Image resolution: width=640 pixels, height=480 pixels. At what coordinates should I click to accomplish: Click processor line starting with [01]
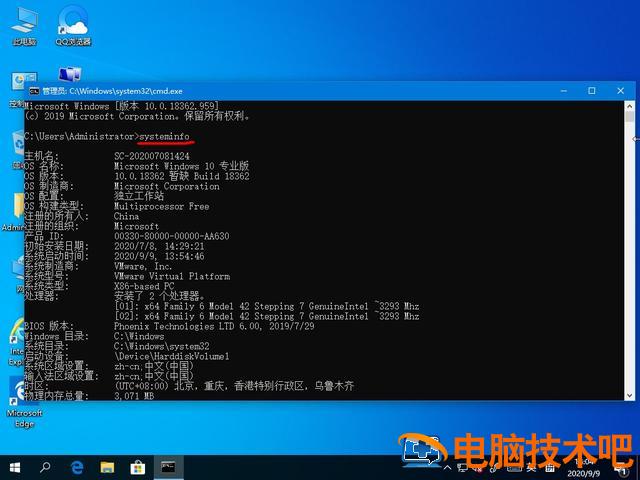tap(267, 306)
